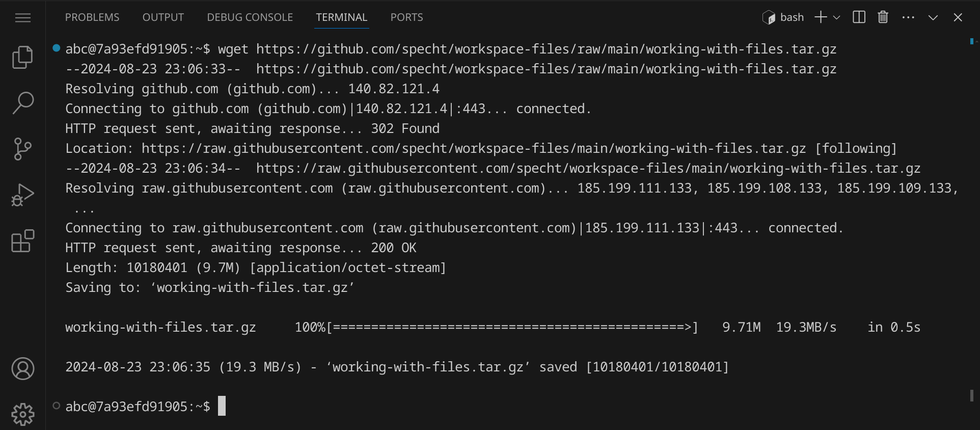Screen dimensions: 980x430
Task: Open the hamburger application menu
Action: [23, 18]
